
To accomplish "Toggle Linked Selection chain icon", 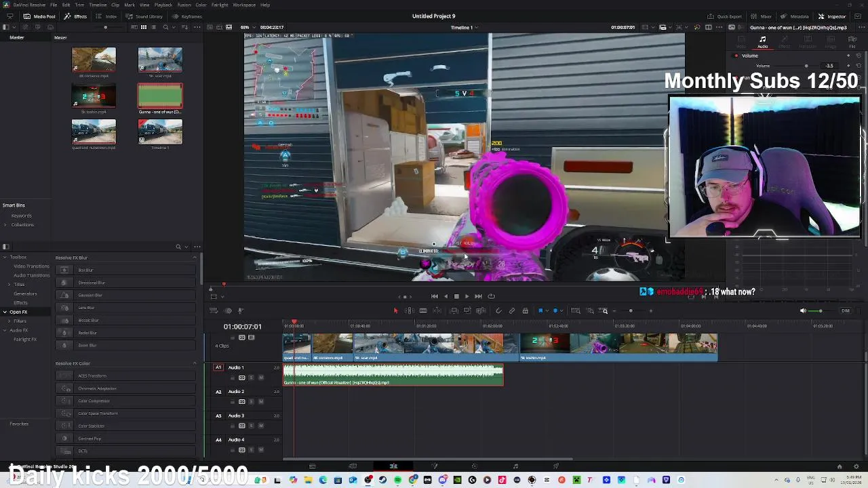I will tap(512, 311).
